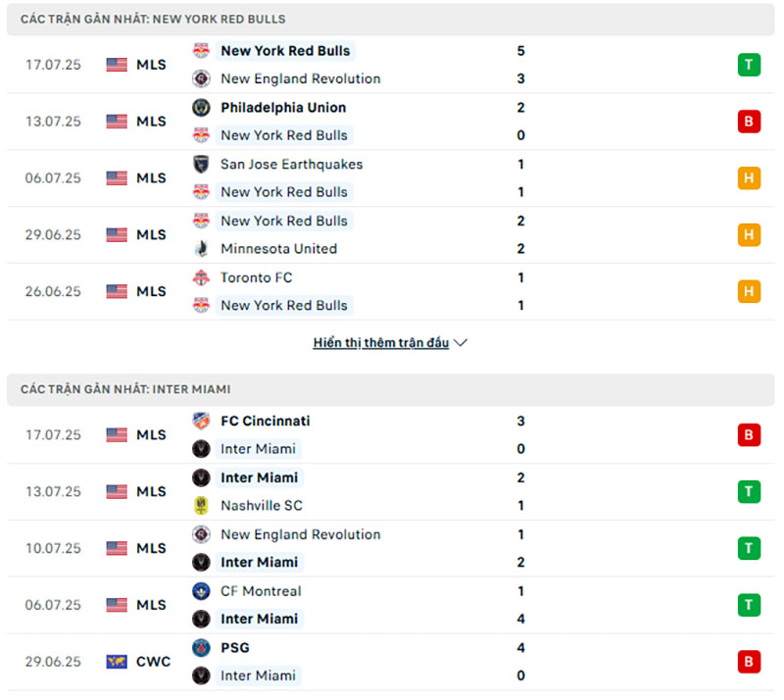Screen dimensions: 784x700
Task: Click the Minnesota United logo icon
Action: [x=201, y=249]
